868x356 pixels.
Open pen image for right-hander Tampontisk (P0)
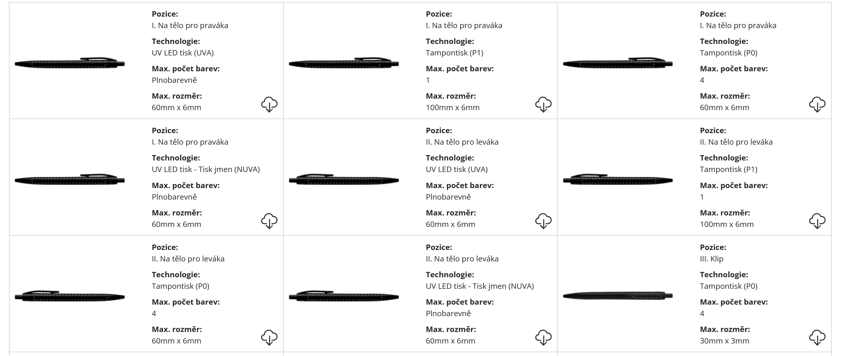(x=618, y=63)
